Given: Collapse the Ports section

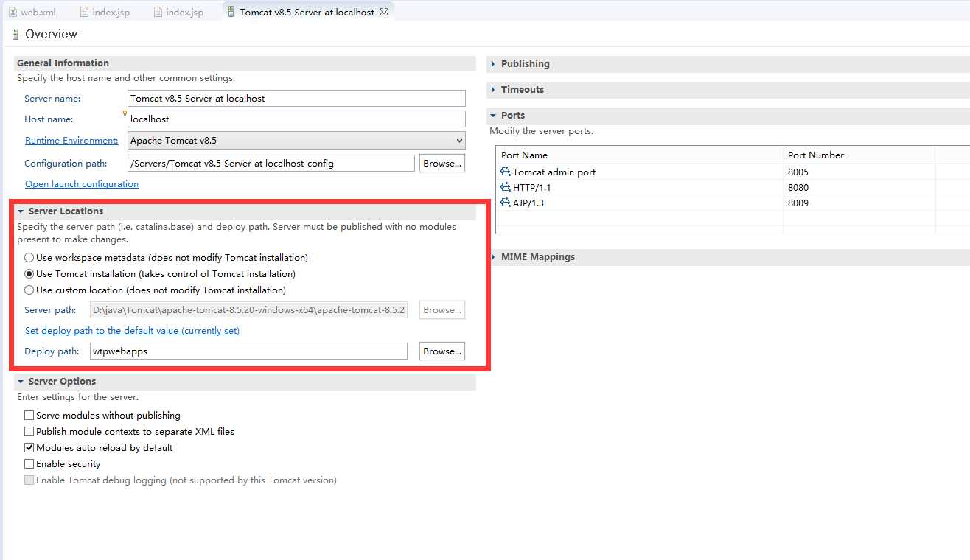Looking at the screenshot, I should (493, 116).
